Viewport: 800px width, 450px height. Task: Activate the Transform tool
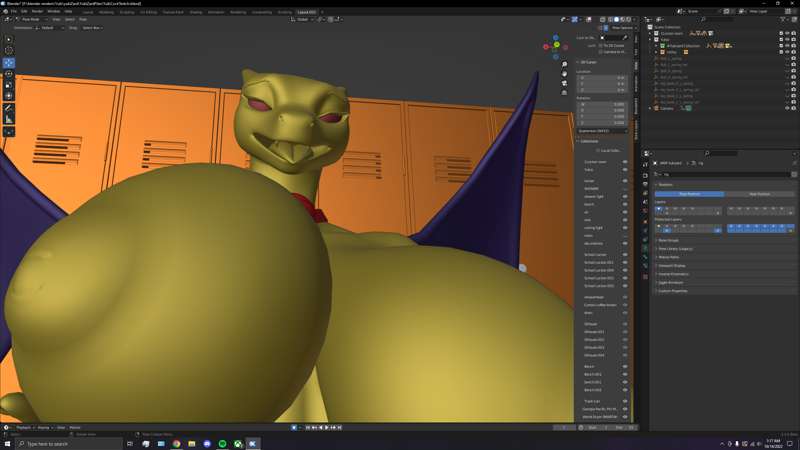point(9,96)
